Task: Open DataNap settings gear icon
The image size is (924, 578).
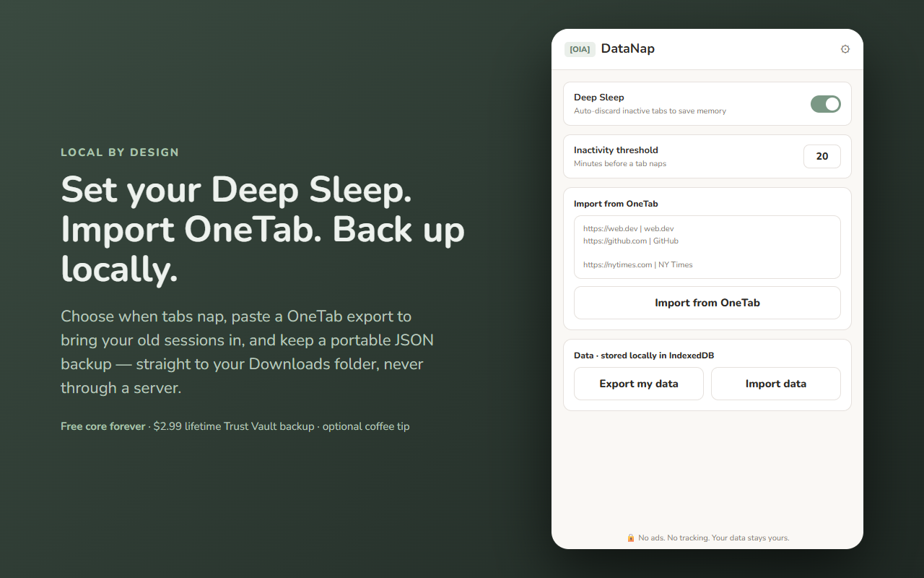Action: pos(845,49)
